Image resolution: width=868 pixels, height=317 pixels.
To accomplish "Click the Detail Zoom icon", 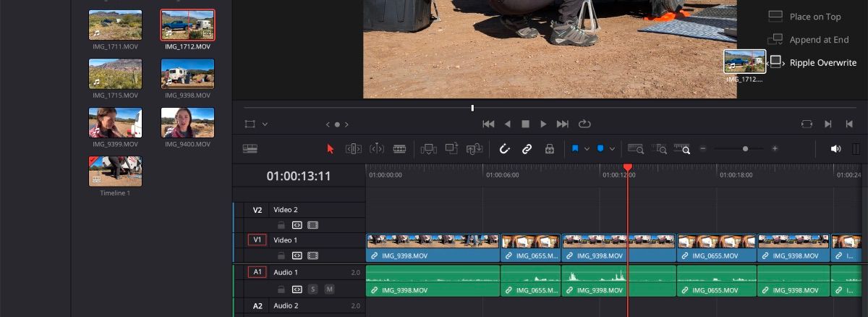I will click(660, 148).
